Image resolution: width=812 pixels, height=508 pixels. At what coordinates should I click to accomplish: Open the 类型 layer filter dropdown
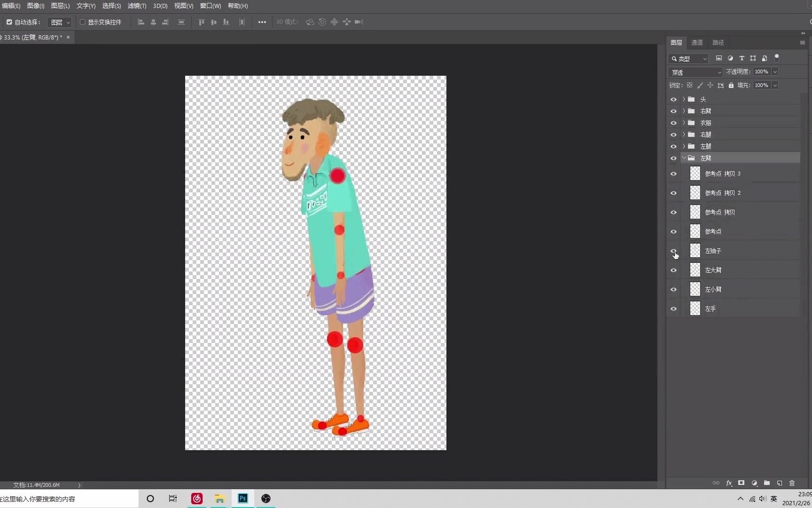688,58
